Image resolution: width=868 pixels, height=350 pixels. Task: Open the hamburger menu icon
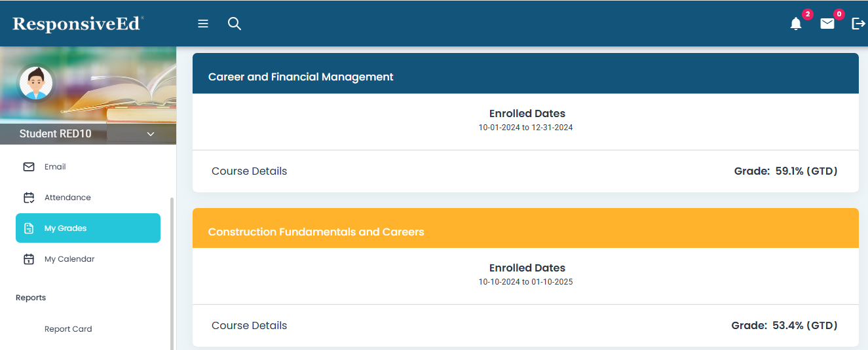tap(203, 24)
